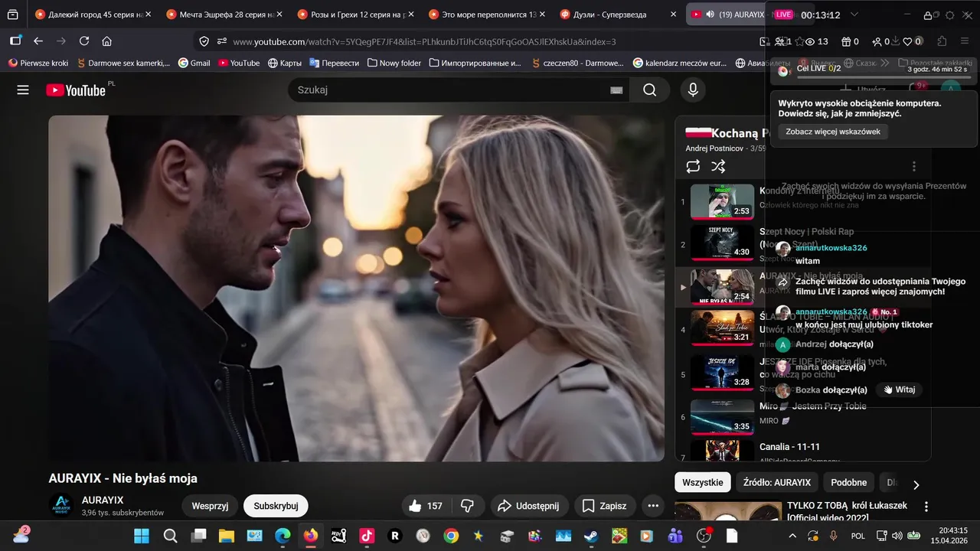Play playlist item Canalia - 11-11
980x551 pixels.
789,447
